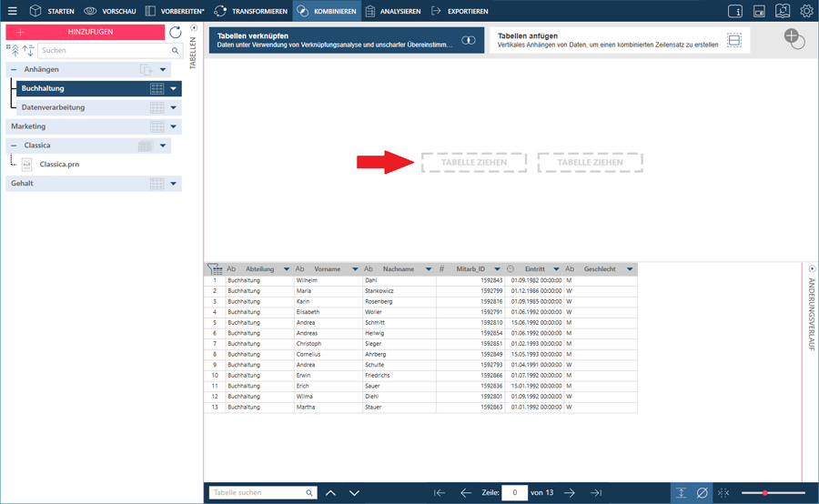Image resolution: width=819 pixels, height=504 pixels.
Task: Open Vorname column dropdown
Action: [x=355, y=269]
